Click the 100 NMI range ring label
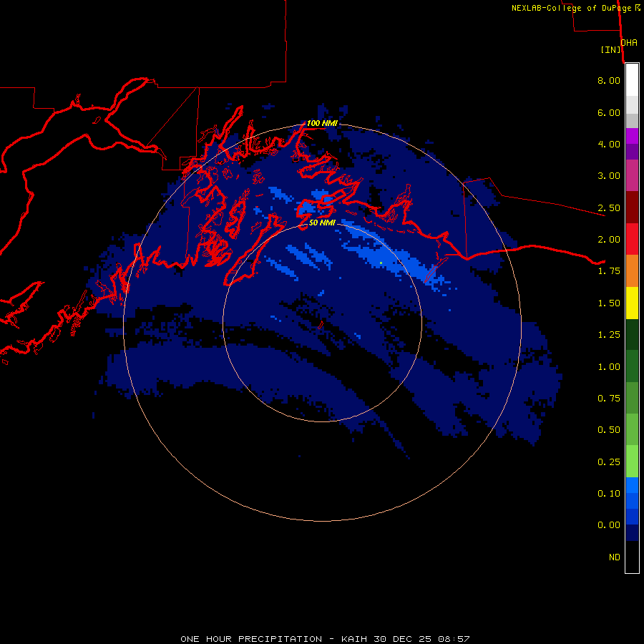Viewport: 644px width, 644px height. (x=322, y=123)
